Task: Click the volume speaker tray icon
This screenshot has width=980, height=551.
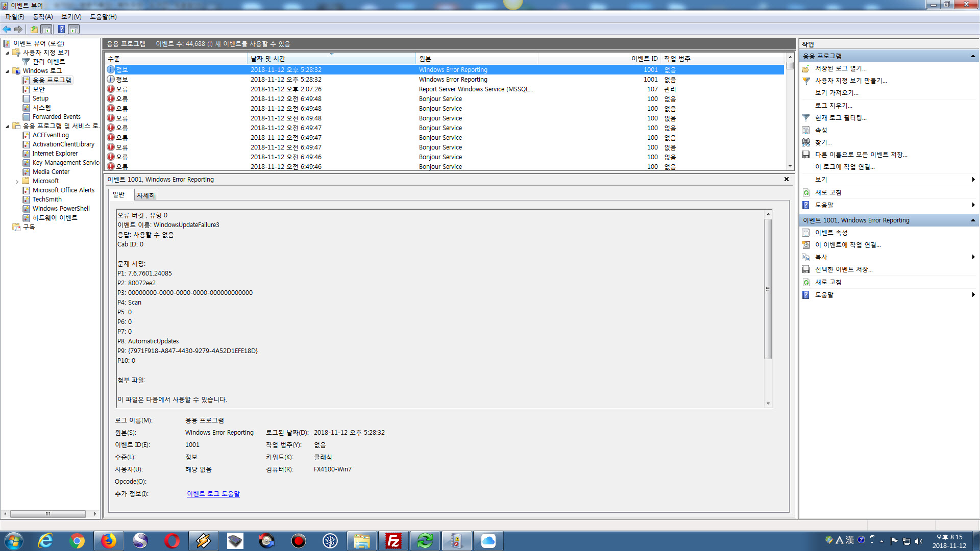Action: (x=918, y=541)
